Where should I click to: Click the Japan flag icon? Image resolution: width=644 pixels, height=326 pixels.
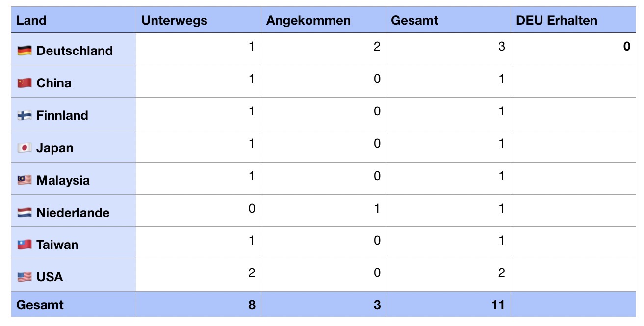pos(25,148)
